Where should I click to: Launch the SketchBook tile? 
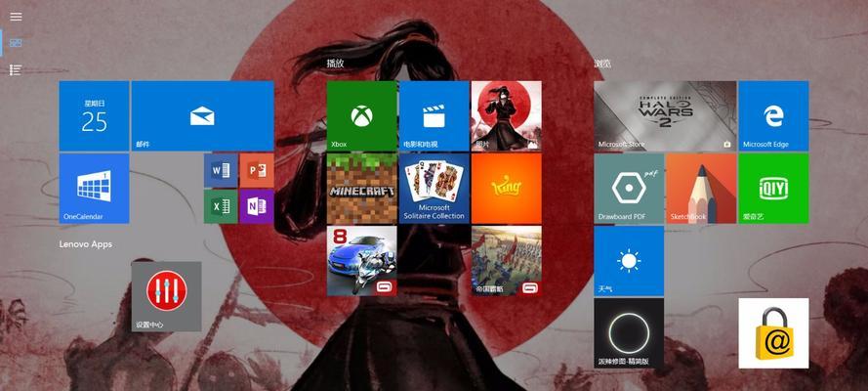point(701,189)
